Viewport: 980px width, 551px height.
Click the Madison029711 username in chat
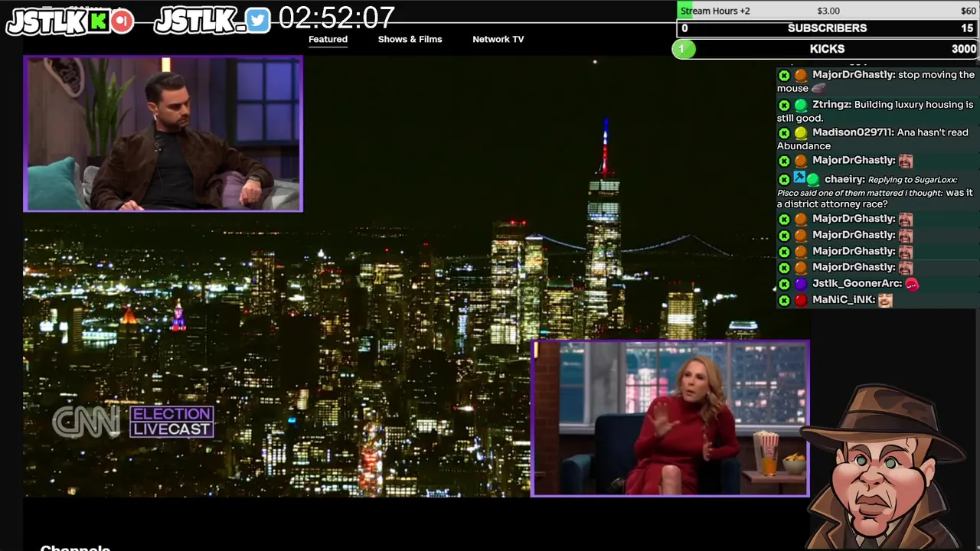(x=853, y=132)
